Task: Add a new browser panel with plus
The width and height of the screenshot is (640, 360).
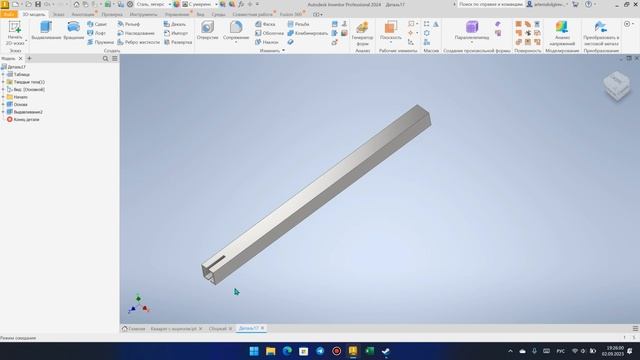Action: (x=29, y=59)
